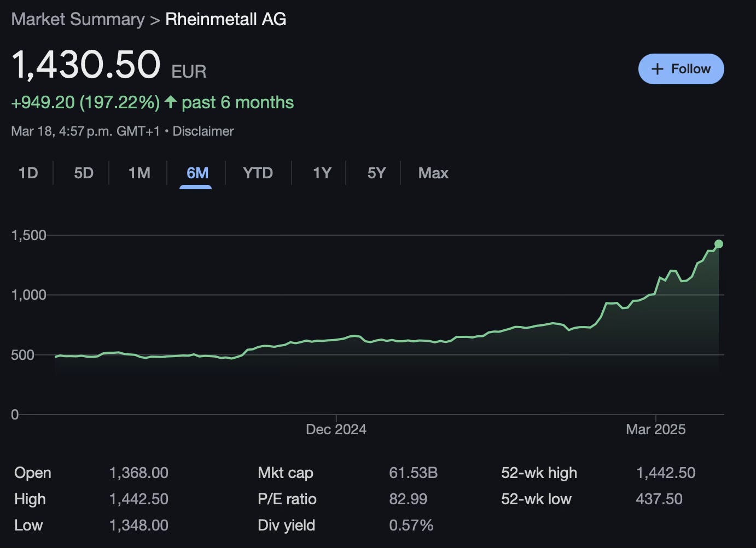The height and width of the screenshot is (548, 756).
Task: Click the High value 1,442.50 under Open
Action: pyautogui.click(x=139, y=499)
